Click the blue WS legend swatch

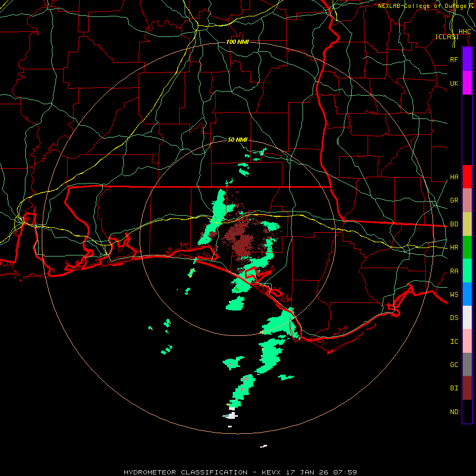(467, 295)
